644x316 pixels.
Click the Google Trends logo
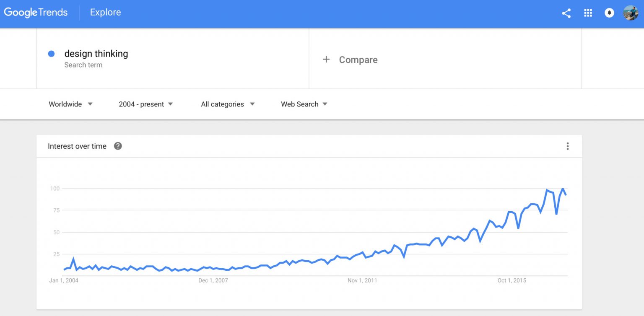tap(36, 13)
